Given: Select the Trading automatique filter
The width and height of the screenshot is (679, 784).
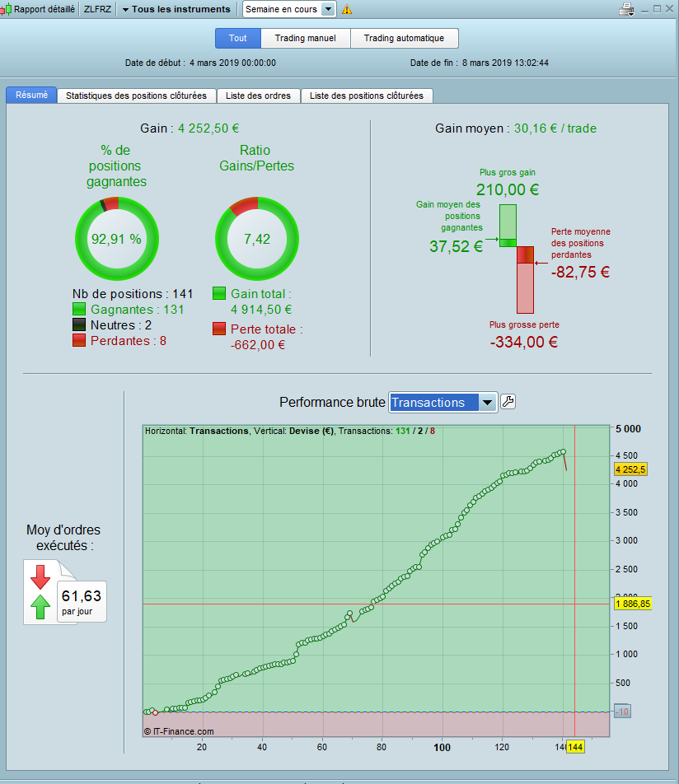Looking at the screenshot, I should tap(404, 38).
